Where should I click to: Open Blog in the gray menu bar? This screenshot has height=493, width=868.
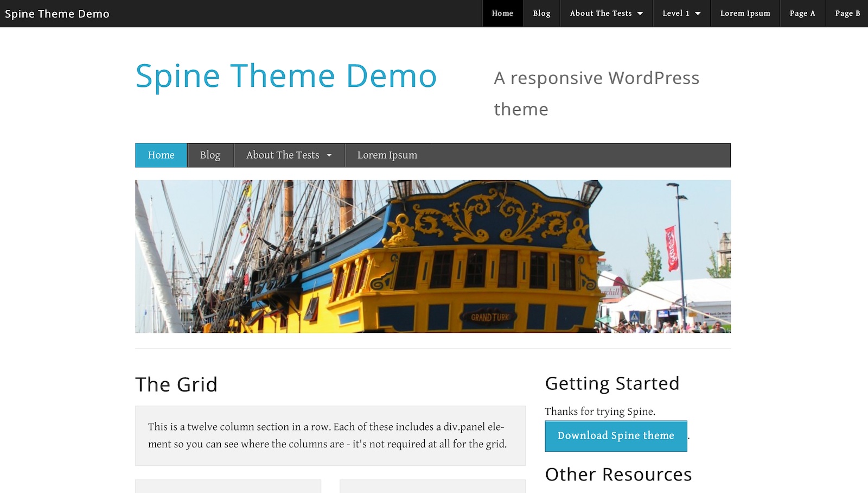(210, 155)
